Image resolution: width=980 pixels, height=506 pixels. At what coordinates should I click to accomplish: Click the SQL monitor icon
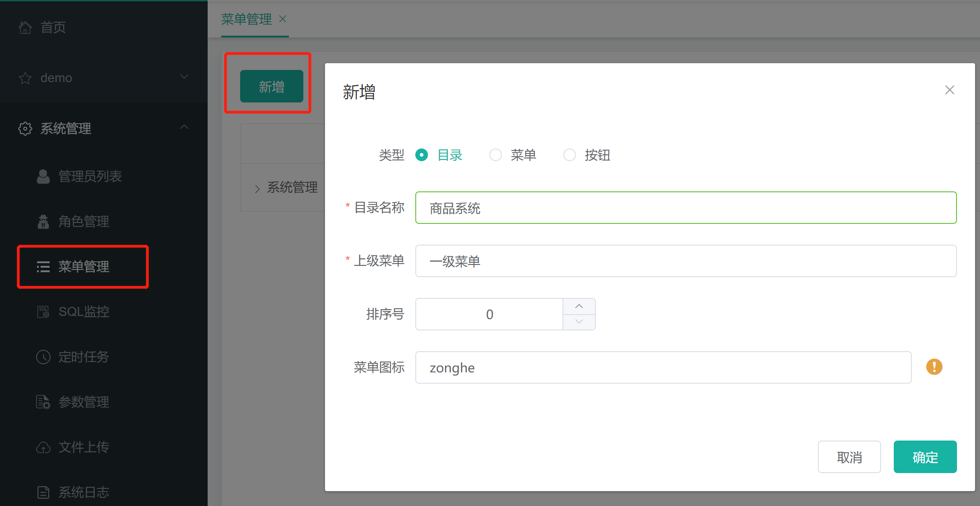click(43, 312)
